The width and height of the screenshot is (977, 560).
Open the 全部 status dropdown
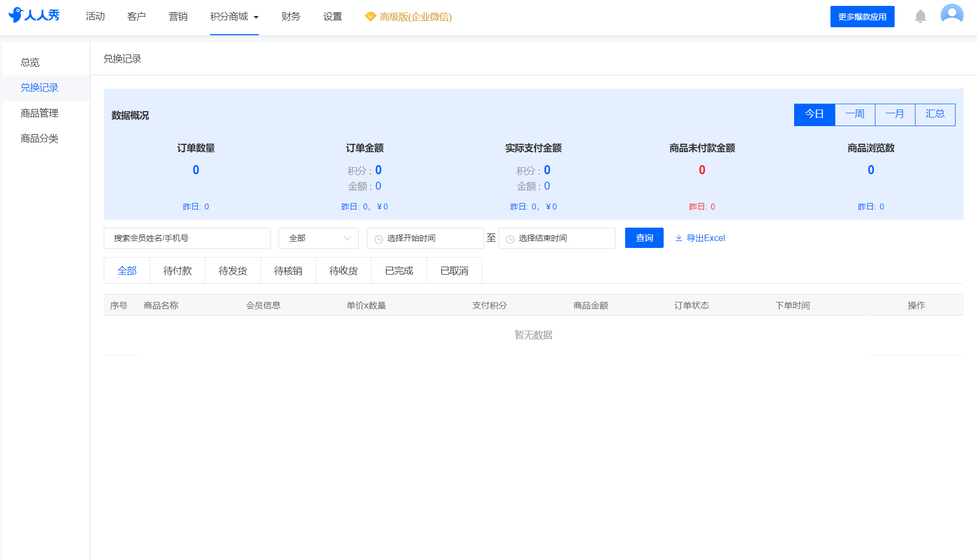click(319, 238)
